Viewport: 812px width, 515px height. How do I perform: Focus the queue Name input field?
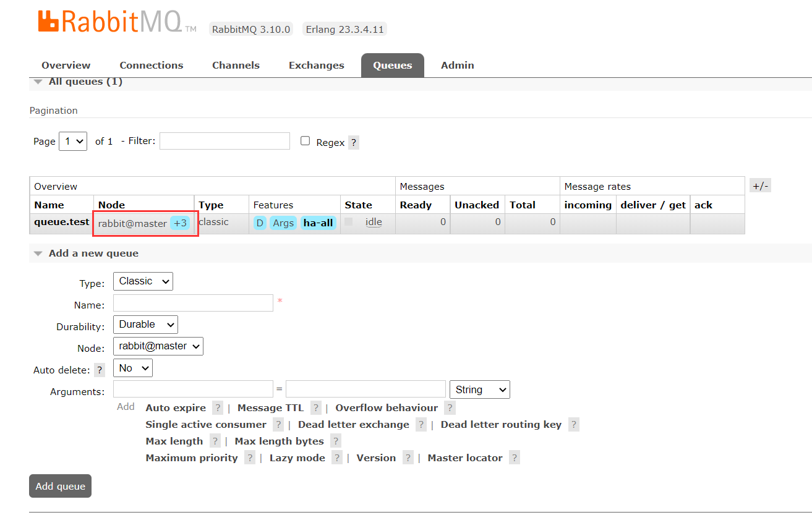[x=193, y=303]
